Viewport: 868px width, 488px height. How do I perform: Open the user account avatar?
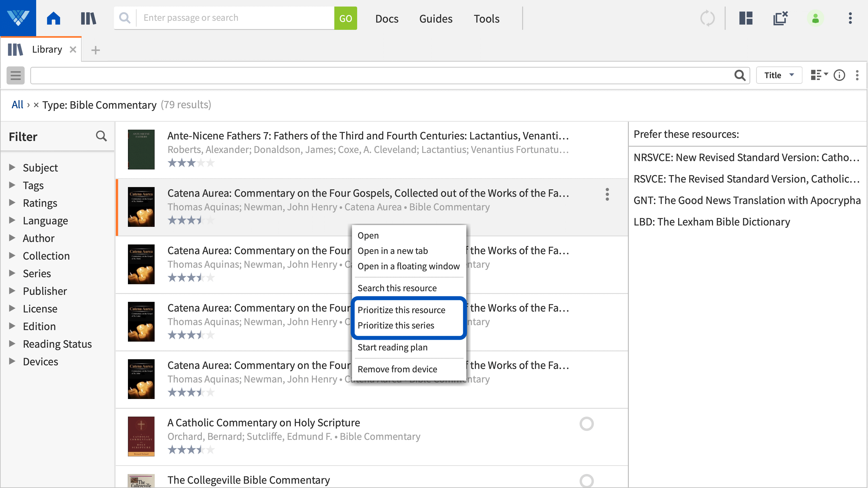(x=815, y=18)
